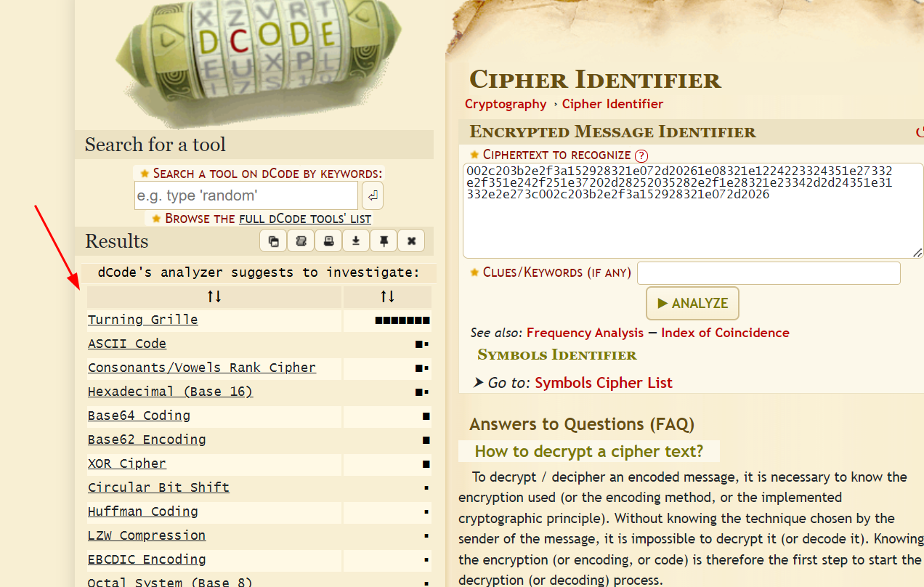Submit tool search with the enter-arrow icon
This screenshot has width=924, height=587.
(x=372, y=195)
